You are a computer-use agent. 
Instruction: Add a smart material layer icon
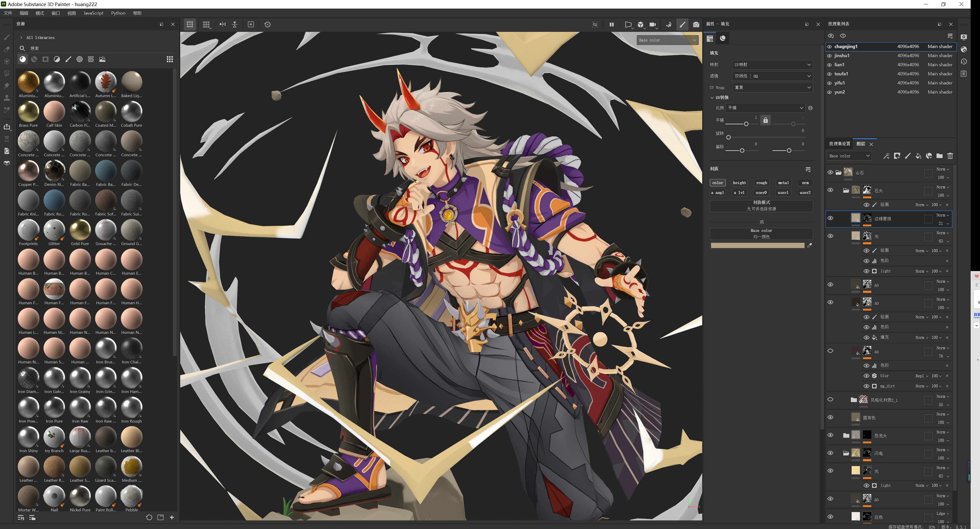(x=929, y=156)
